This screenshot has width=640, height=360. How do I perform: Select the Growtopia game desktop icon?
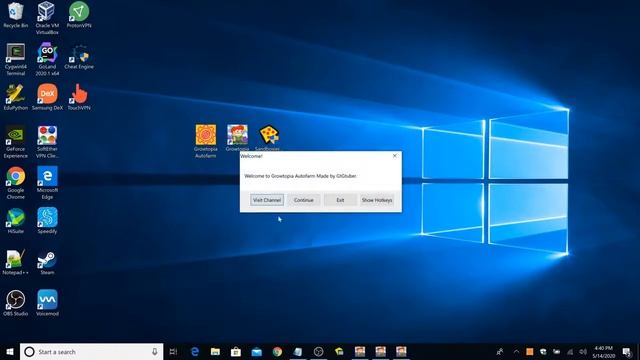[237, 138]
